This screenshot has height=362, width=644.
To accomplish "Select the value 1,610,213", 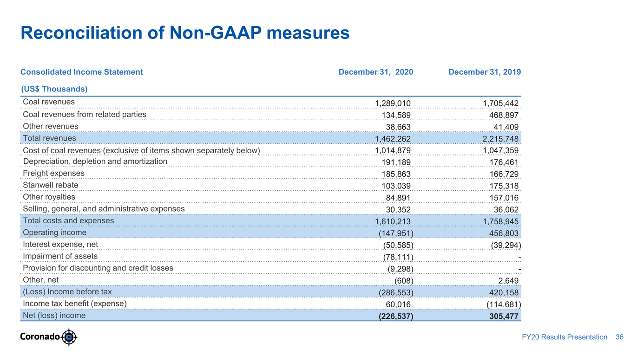I will [393, 221].
